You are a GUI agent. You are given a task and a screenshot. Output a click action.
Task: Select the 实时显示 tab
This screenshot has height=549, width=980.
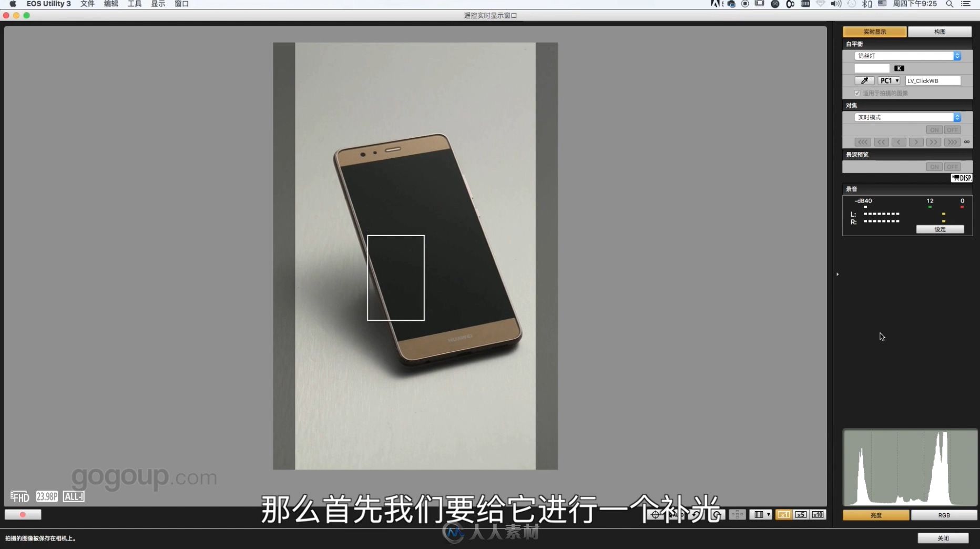coord(875,32)
